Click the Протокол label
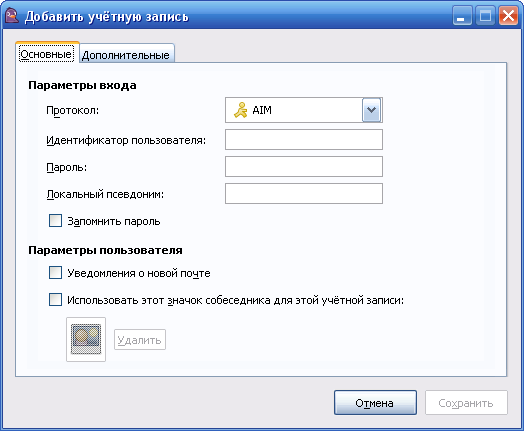 coord(73,110)
